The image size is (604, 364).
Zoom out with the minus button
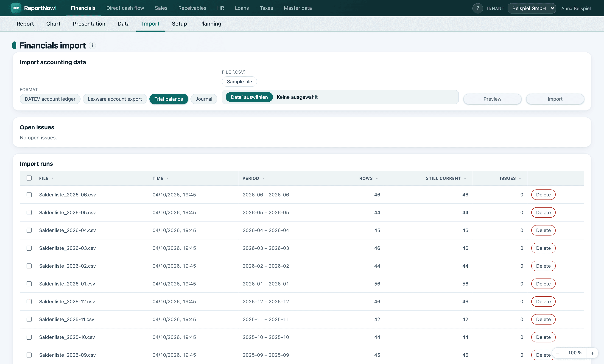pyautogui.click(x=558, y=353)
